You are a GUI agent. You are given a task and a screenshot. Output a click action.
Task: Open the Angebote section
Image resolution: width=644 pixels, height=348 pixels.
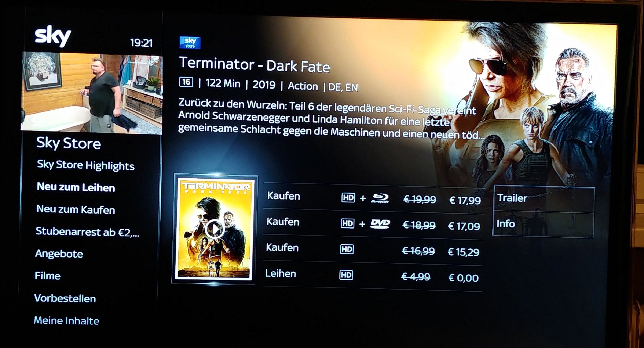(59, 254)
